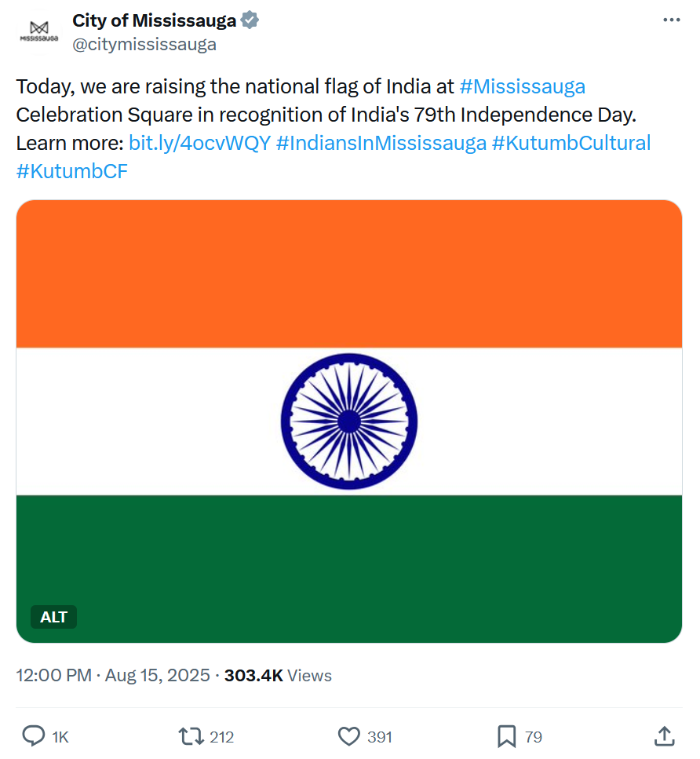This screenshot has width=700, height=759.
Task: Click the @citymississauga handle
Action: point(144,45)
